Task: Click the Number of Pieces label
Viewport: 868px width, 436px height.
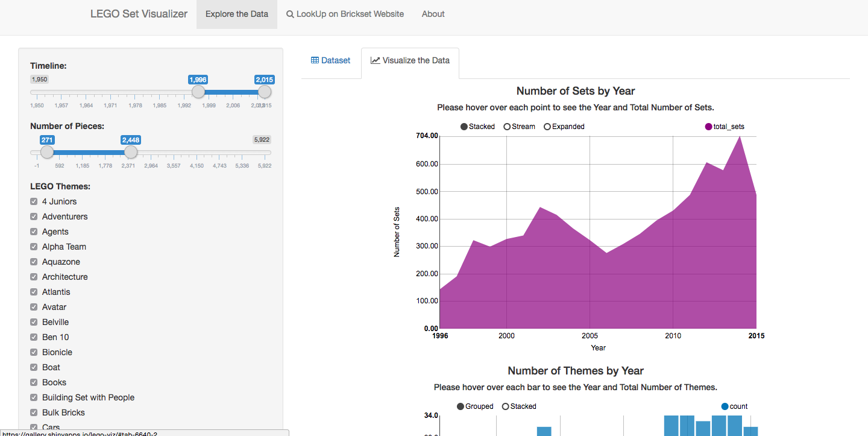Action: pyautogui.click(x=68, y=126)
